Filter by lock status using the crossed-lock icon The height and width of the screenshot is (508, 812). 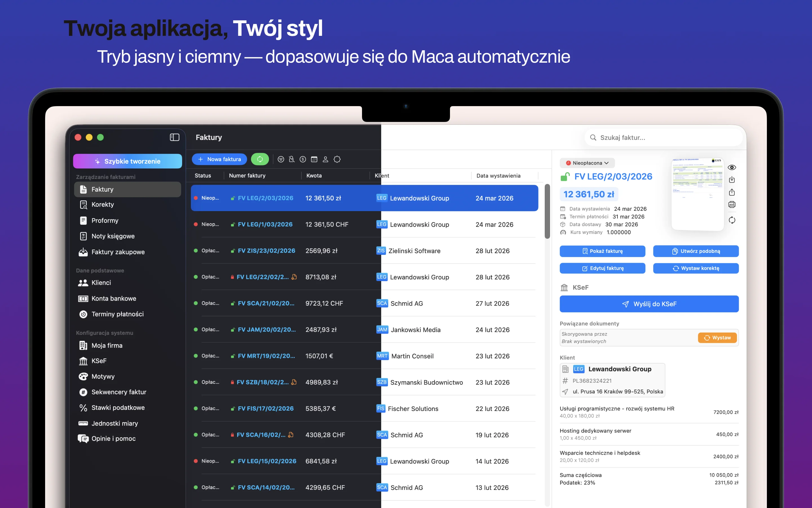pos(292,159)
